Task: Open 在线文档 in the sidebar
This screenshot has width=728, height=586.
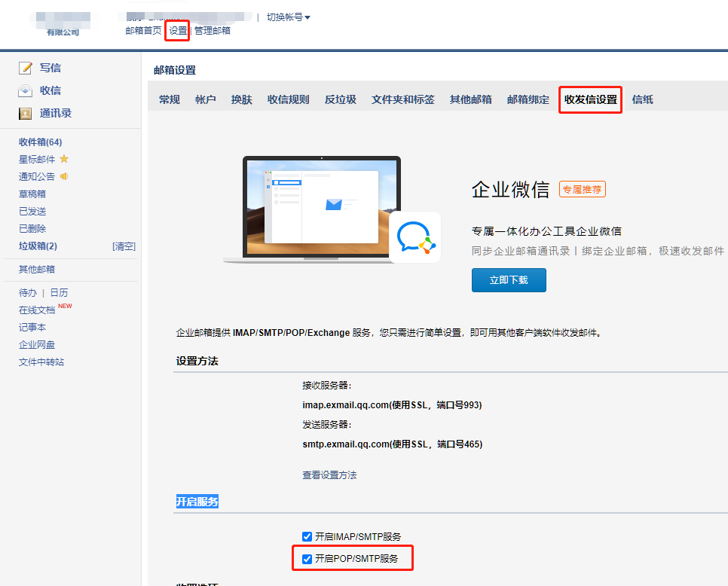Action: coord(37,310)
